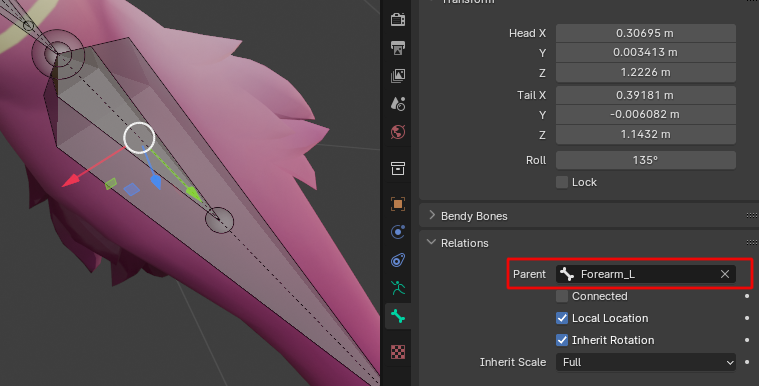Image resolution: width=759 pixels, height=386 pixels.
Task: Select the bone head joint sphere
Action: tap(58, 53)
